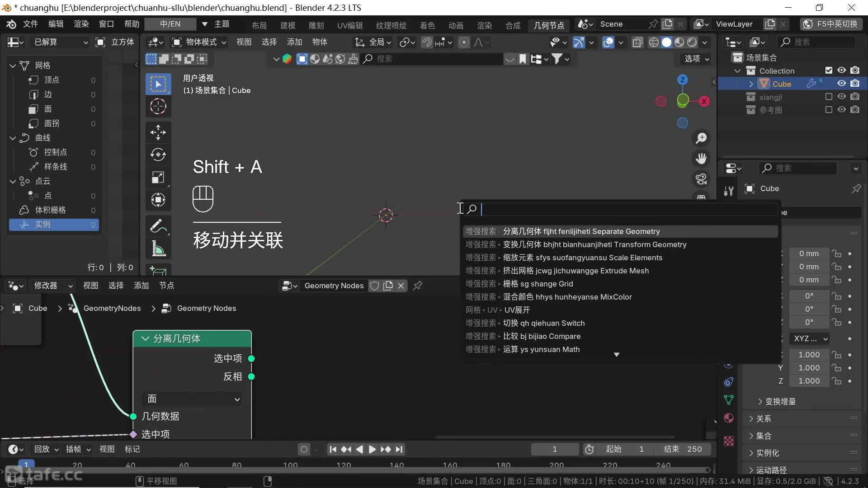Hide the Cube object via eye icon
Viewport: 868px width, 488px height.
click(841, 84)
